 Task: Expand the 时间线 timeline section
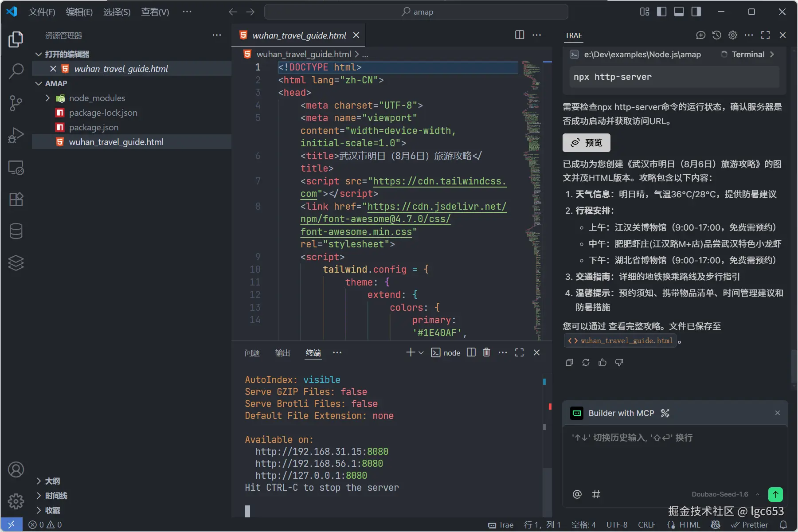pos(39,496)
